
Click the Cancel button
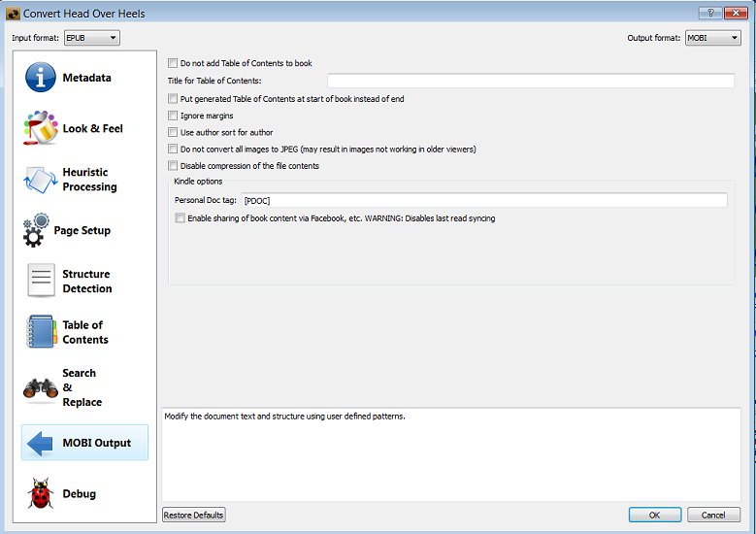pos(713,515)
